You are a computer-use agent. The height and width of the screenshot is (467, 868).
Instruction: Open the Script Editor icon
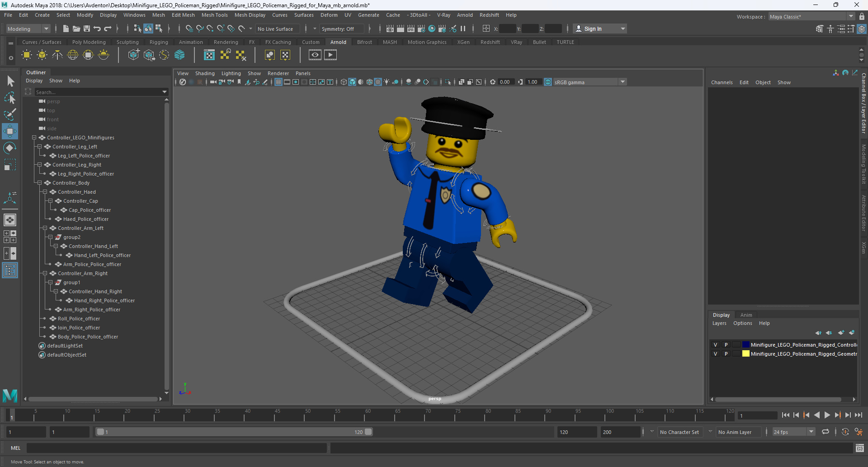click(860, 448)
